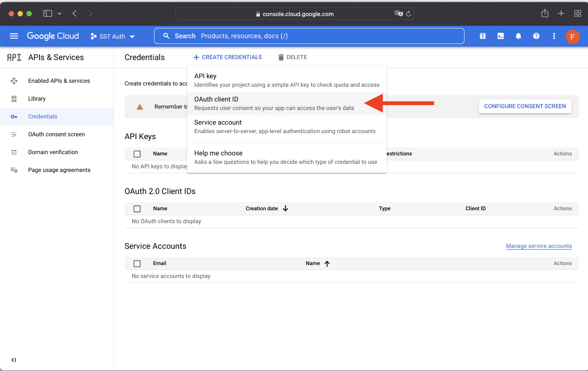Click the console.cloud.google.com address bar
Viewport: 588px width, 371px height.
pos(295,14)
